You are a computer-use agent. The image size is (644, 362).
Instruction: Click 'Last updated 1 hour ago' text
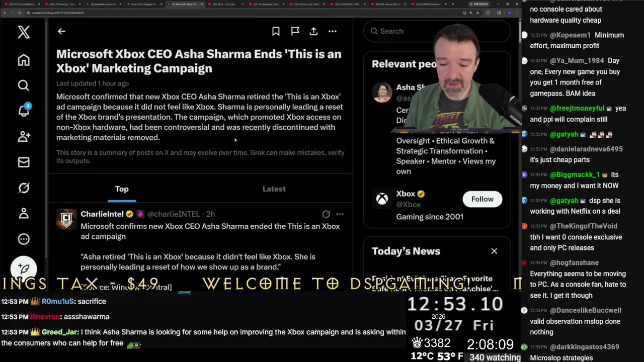(x=93, y=83)
